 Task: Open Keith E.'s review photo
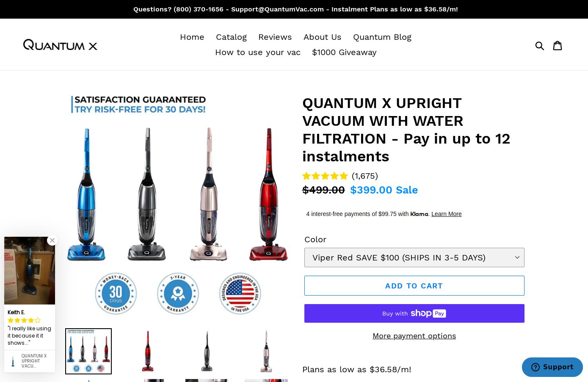coord(30,271)
